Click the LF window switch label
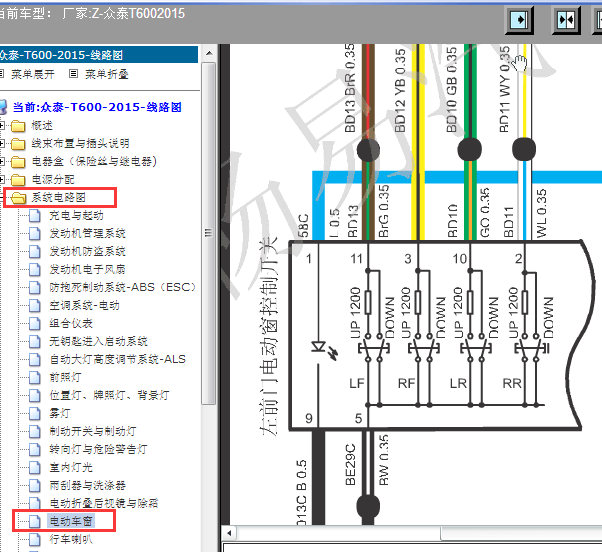 356,383
